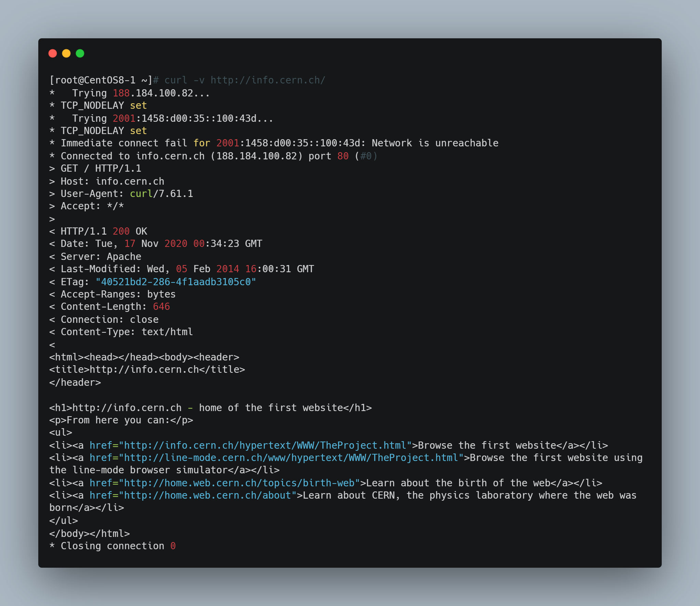The width and height of the screenshot is (700, 606).
Task: Click the title tag line text
Action: pos(147,369)
